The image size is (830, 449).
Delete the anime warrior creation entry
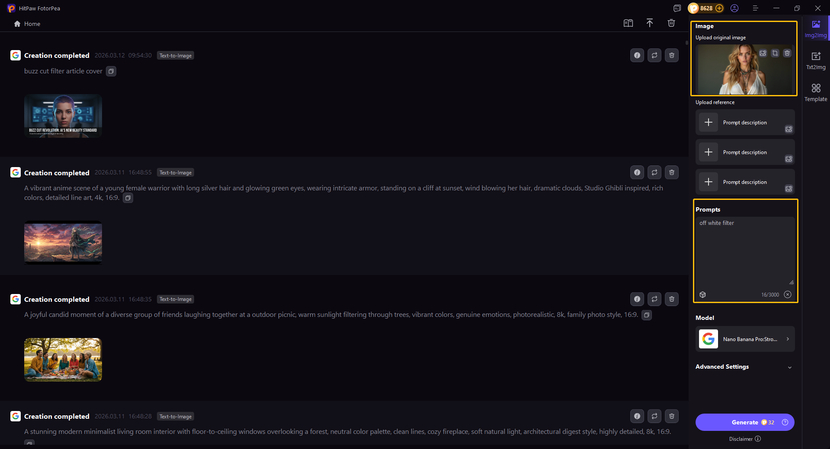point(671,173)
